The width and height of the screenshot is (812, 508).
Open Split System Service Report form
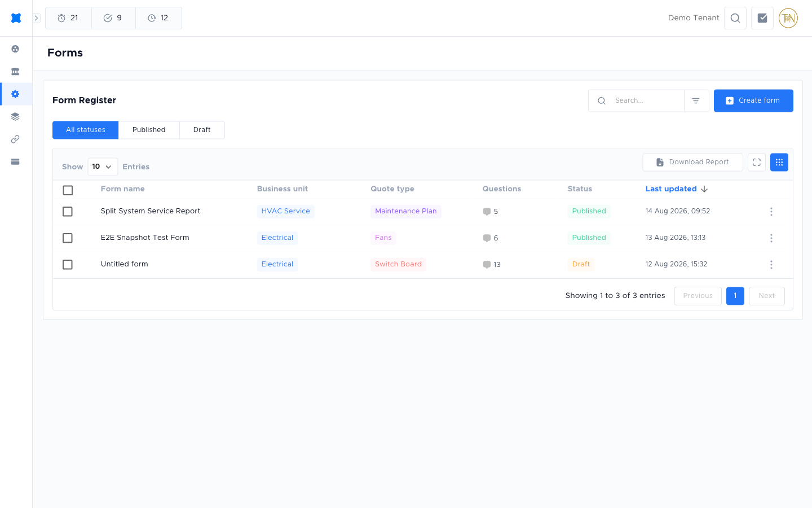[151, 211]
